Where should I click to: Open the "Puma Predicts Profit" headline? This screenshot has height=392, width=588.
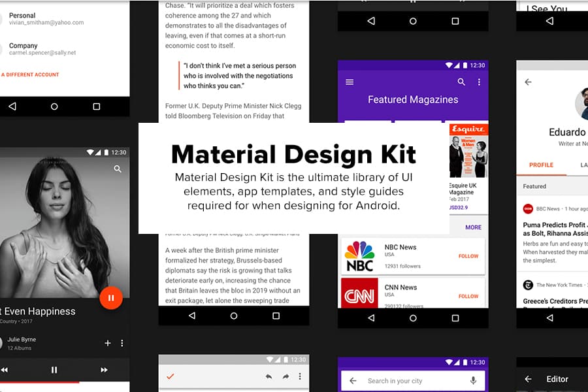click(555, 229)
